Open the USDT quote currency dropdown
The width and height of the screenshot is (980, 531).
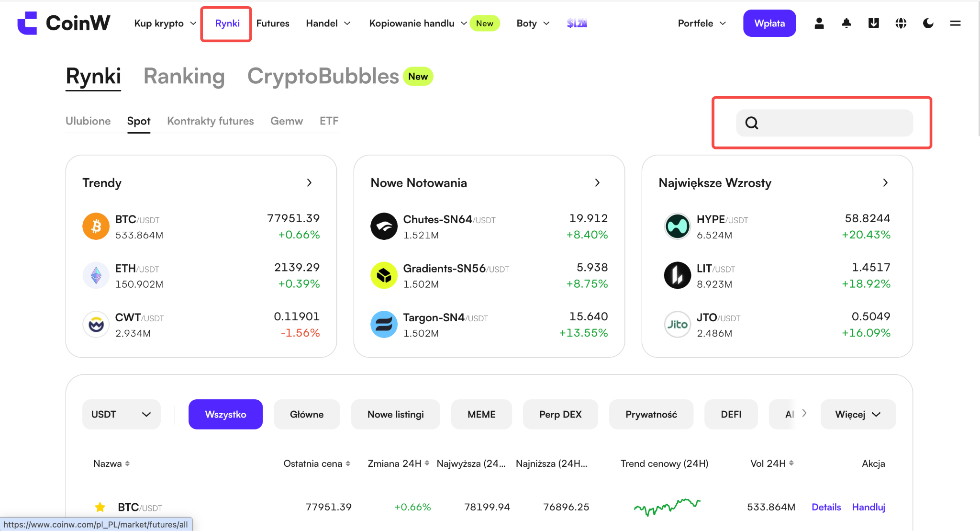[122, 414]
